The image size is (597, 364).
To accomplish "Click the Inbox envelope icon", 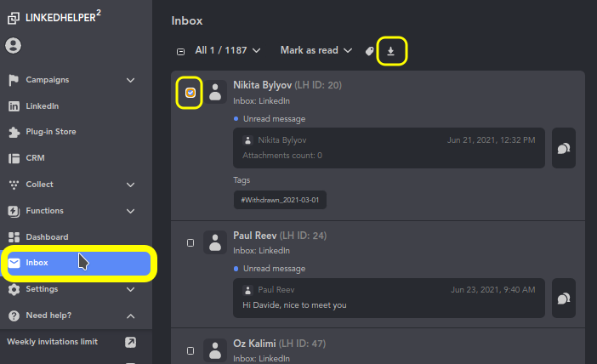I will (14, 263).
